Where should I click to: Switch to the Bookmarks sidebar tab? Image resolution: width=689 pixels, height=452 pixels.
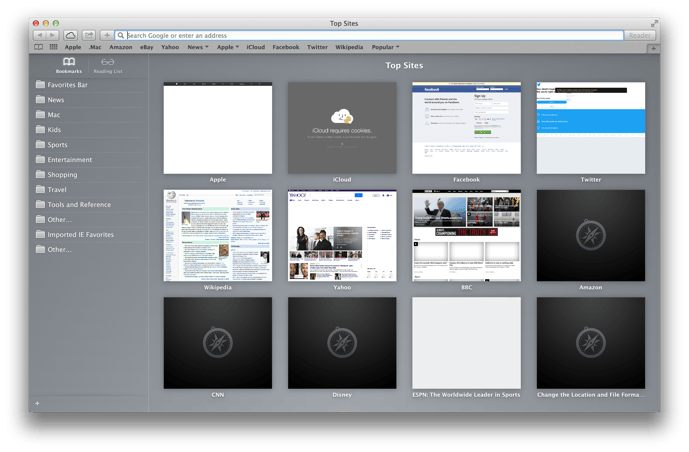pos(69,65)
